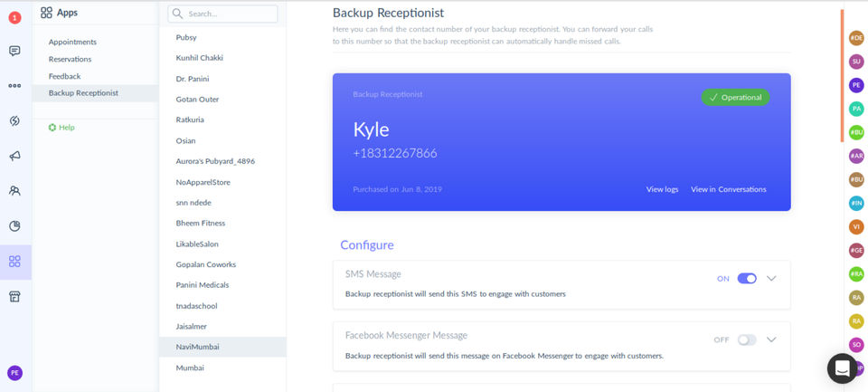Expand the SMS Message section chevron

coord(771,279)
